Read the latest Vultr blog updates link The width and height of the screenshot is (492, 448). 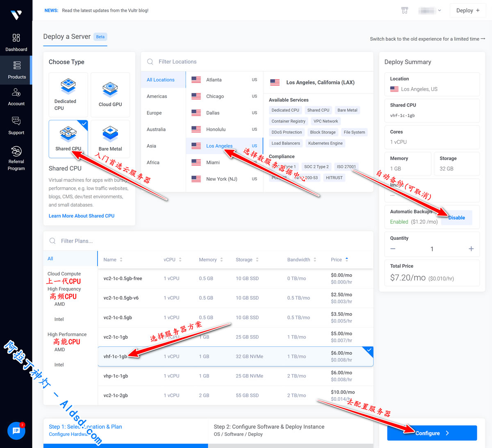coord(105,11)
